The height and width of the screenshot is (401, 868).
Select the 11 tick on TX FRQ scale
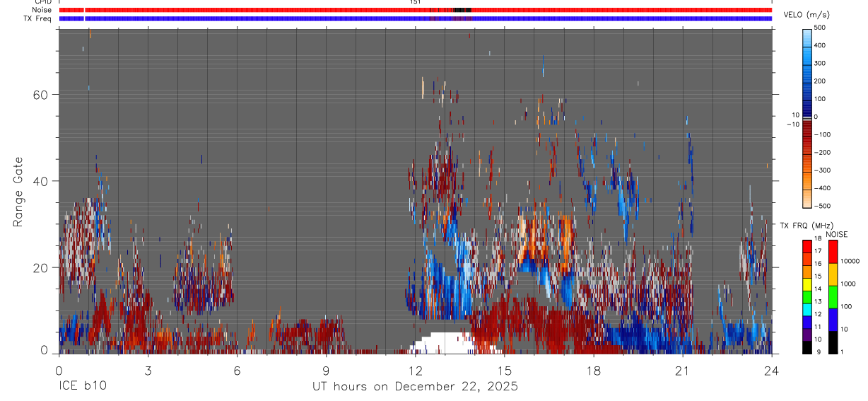tap(817, 327)
